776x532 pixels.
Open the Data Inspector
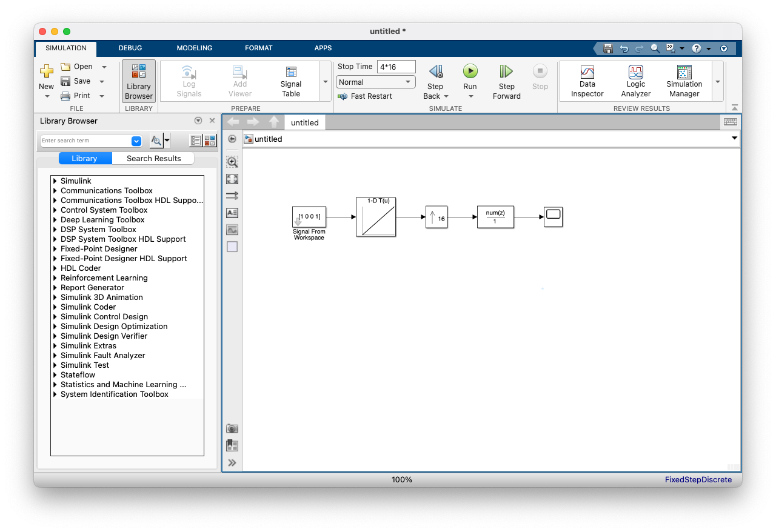coord(587,81)
